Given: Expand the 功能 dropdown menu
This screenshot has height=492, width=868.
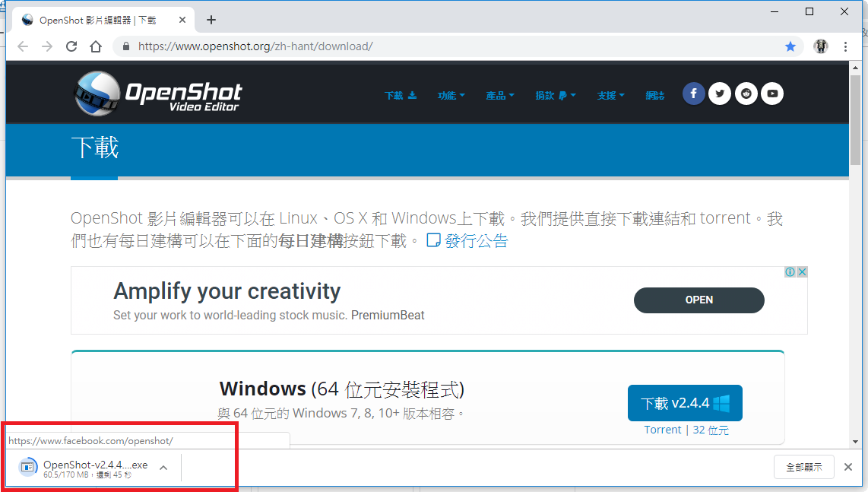Looking at the screenshot, I should point(451,95).
